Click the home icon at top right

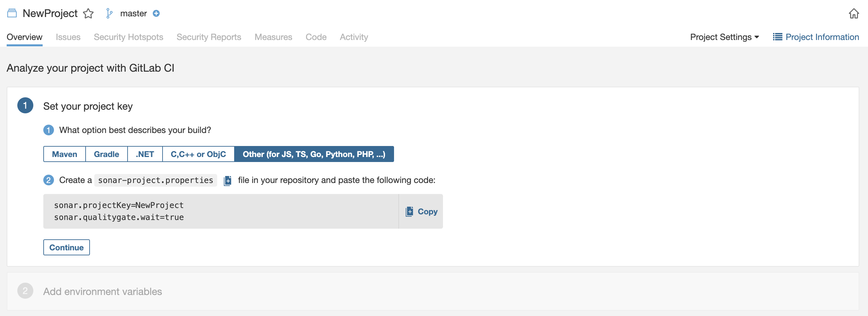click(853, 13)
